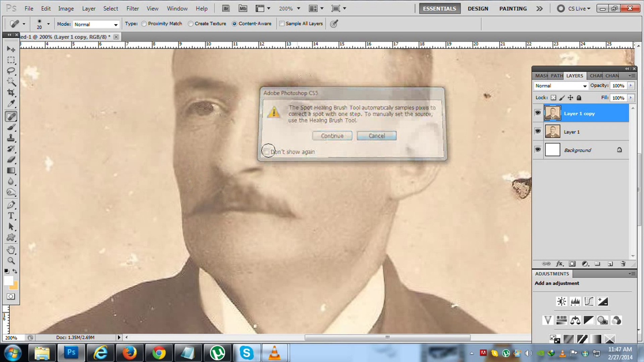Enable Sample All Layers checkbox
The width and height of the screenshot is (644, 362).
click(282, 24)
